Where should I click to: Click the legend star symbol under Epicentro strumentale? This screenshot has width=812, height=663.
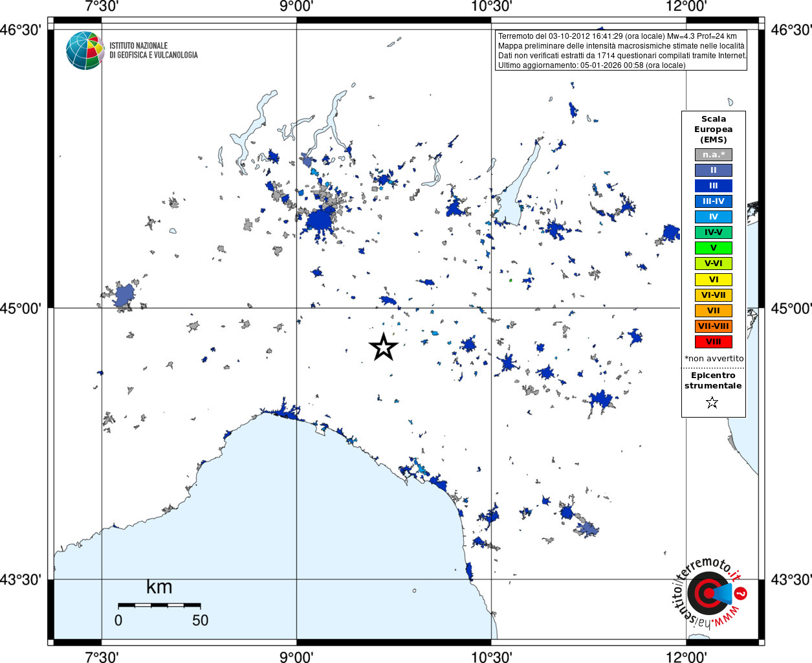click(x=712, y=403)
